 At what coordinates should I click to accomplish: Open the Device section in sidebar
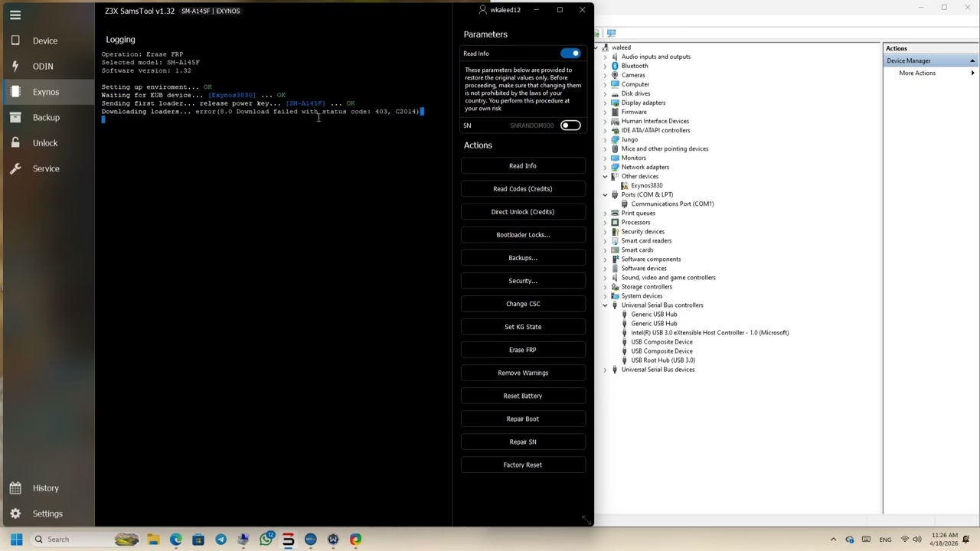click(44, 41)
